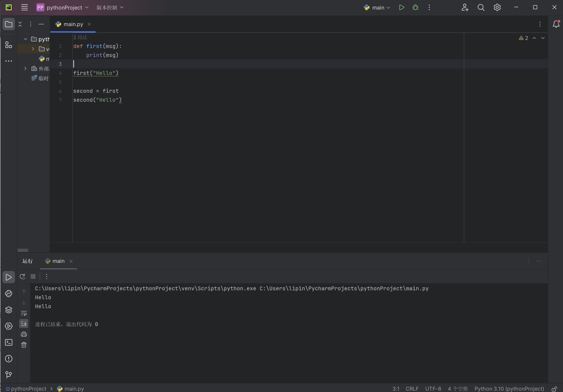Click line and column indicator 3:1
Screen dimensions: 563x392
tap(396, 389)
